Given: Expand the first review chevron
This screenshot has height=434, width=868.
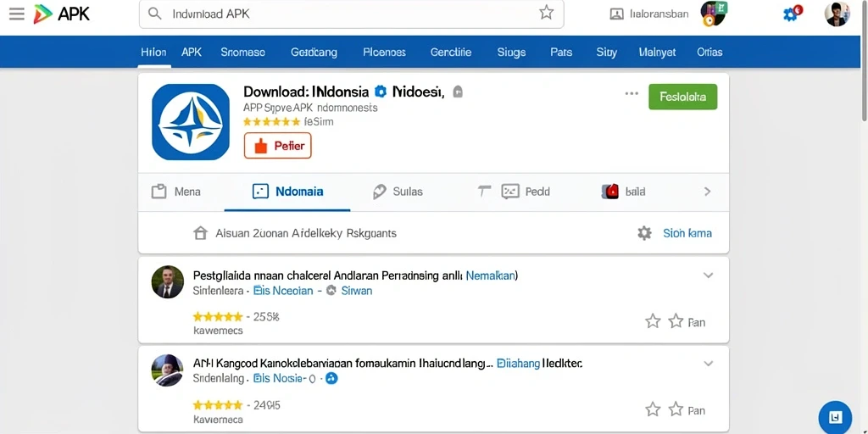Looking at the screenshot, I should (708, 275).
